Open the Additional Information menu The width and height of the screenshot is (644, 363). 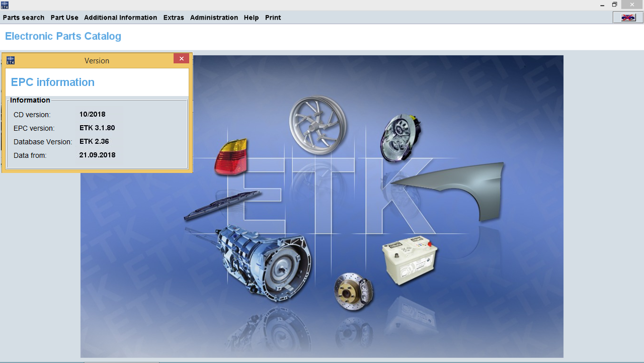[x=121, y=18]
